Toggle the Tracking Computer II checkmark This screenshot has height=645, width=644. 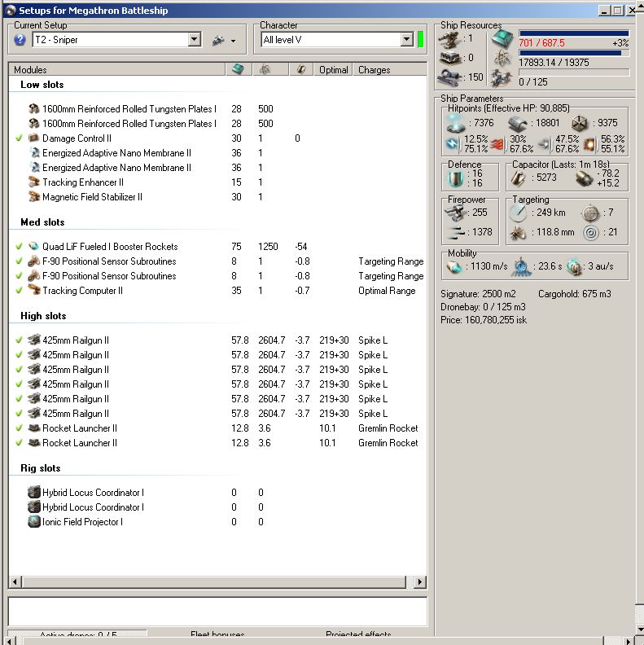coord(19,291)
